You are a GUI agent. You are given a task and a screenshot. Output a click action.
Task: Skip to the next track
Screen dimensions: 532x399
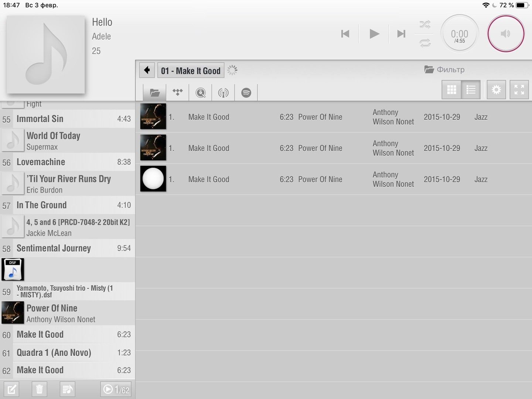(x=401, y=34)
